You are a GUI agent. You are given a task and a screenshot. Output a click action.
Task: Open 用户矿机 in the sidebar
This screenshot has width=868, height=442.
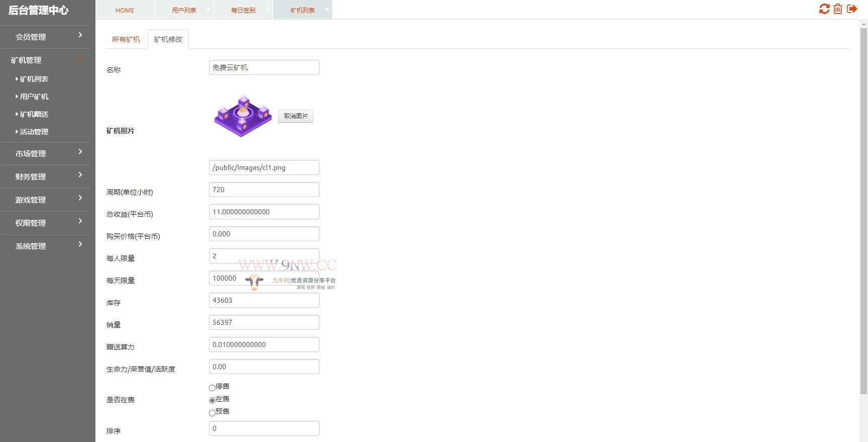click(x=34, y=97)
